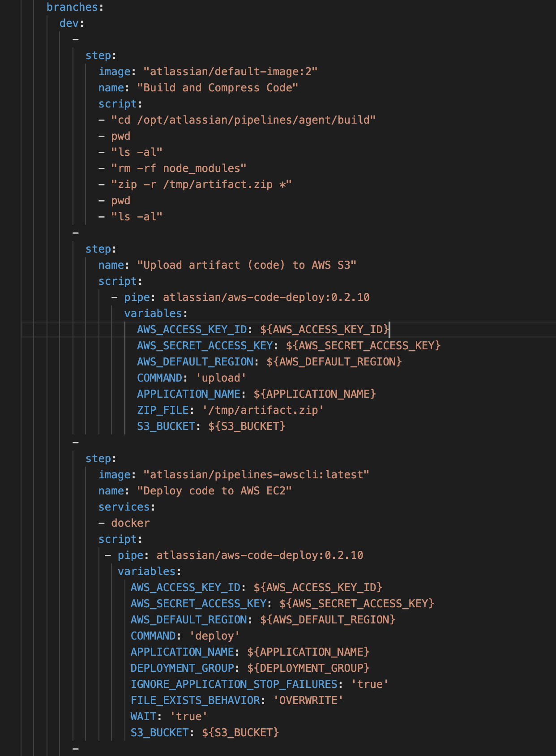The image size is (556, 756).
Task: Click the ${AWS_ACCESS_KEY_ID} value on the highlighted line
Action: [x=325, y=330]
